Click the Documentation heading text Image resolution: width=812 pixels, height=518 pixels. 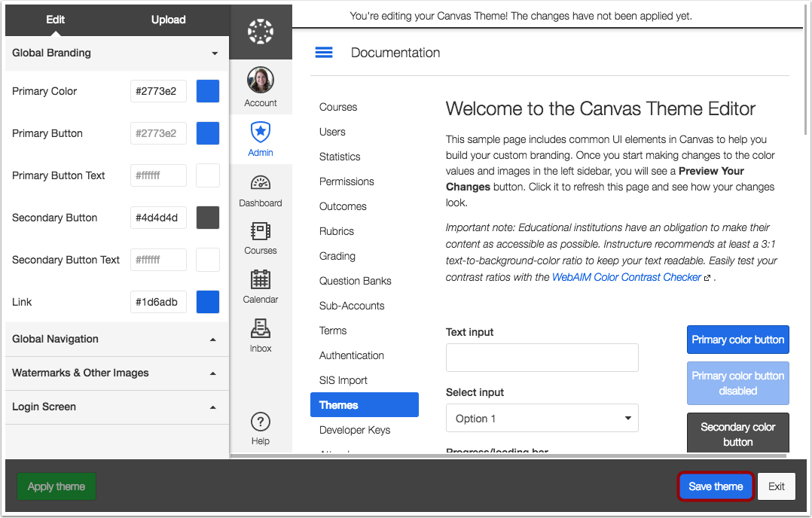coord(395,53)
